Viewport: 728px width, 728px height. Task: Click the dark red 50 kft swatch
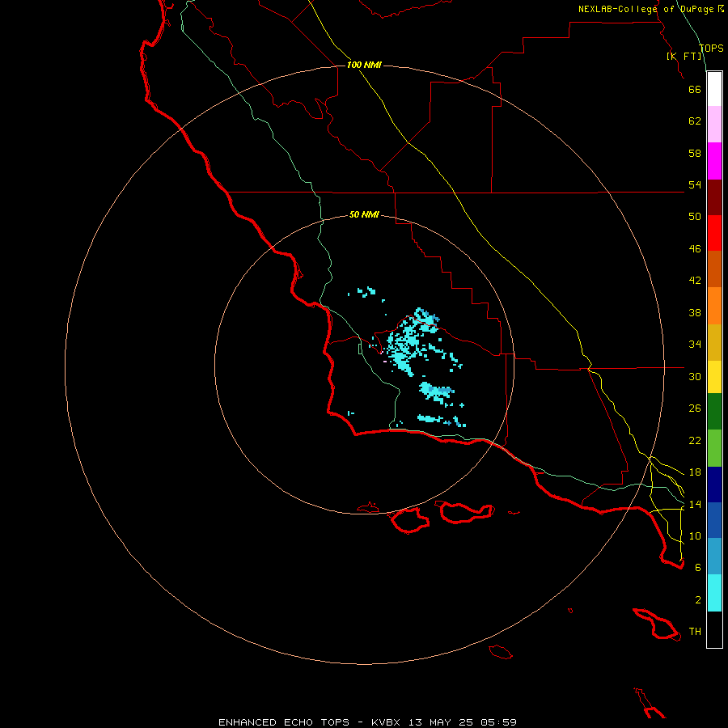[x=714, y=197]
